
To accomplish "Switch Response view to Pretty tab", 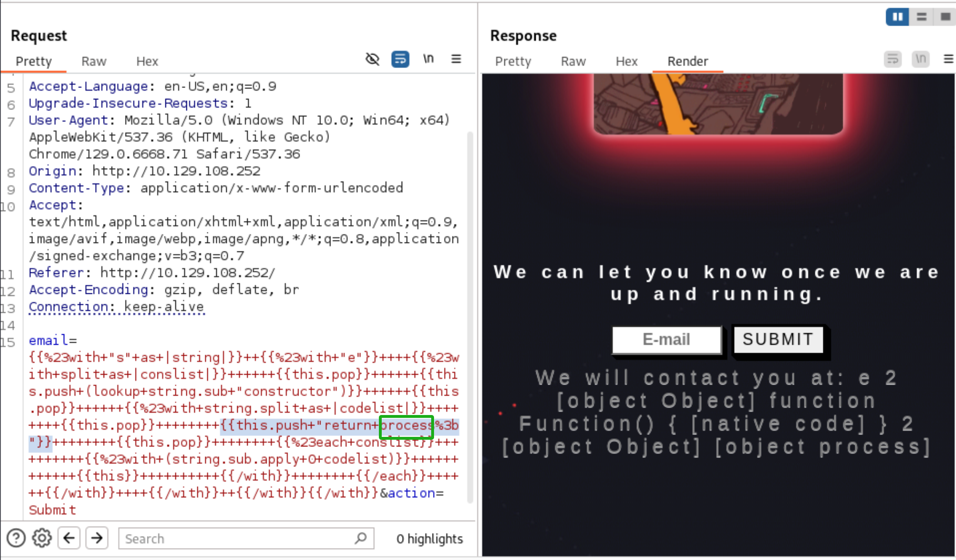I will point(512,61).
